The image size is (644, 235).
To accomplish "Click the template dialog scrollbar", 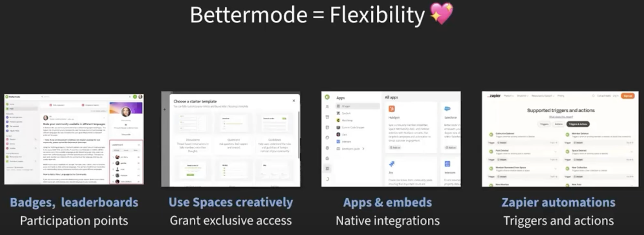I will coord(298,135).
